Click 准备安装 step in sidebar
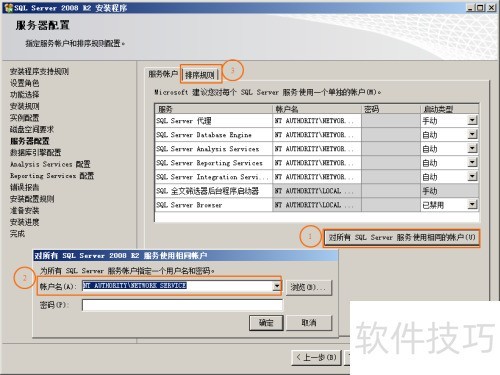This screenshot has height=375, width=500. coord(24,210)
